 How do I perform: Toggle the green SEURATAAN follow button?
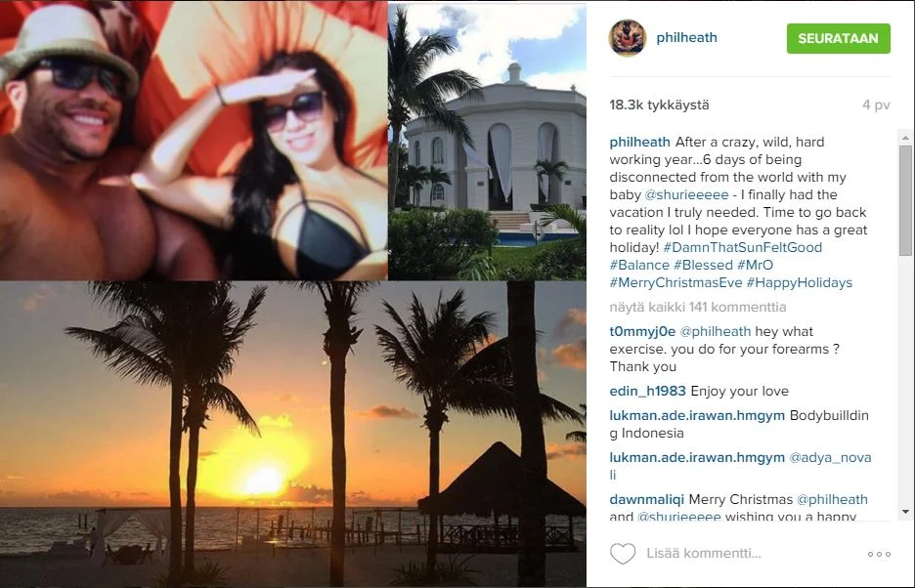[838, 38]
